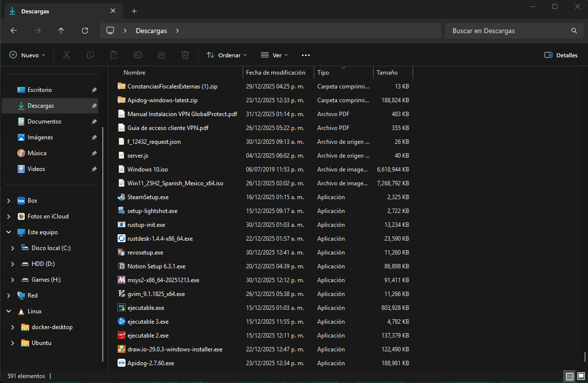Open the three-dots more options menu
The width and height of the screenshot is (588, 383).
click(306, 55)
